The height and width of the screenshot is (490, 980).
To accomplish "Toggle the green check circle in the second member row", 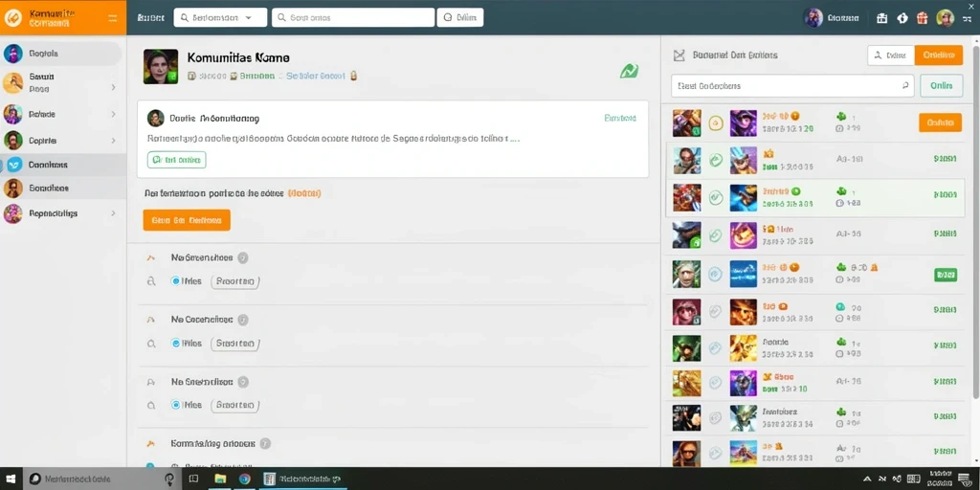I will 716,161.
